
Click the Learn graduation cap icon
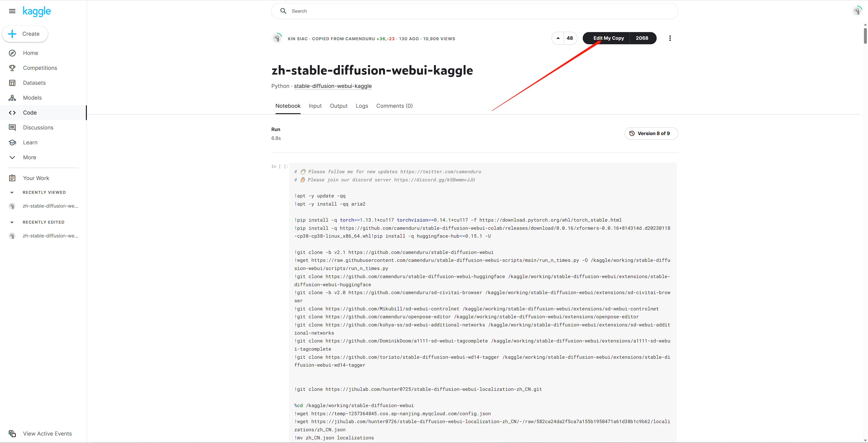coord(12,142)
